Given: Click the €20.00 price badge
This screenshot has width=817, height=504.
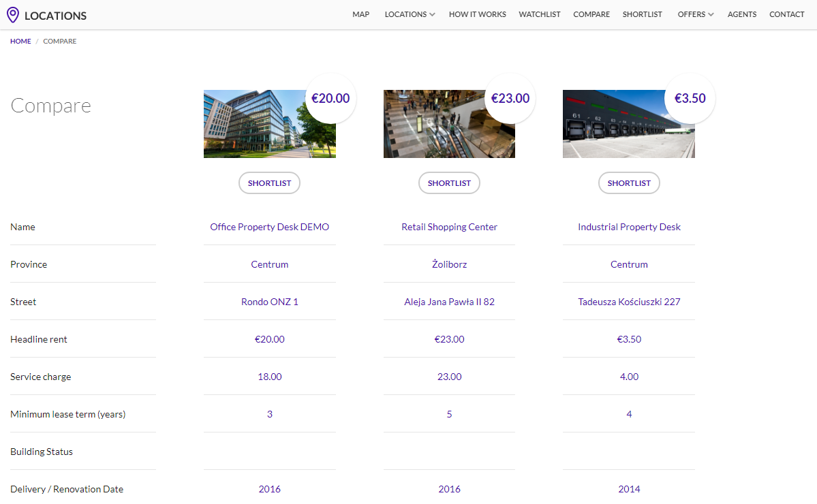Looking at the screenshot, I should pyautogui.click(x=330, y=98).
